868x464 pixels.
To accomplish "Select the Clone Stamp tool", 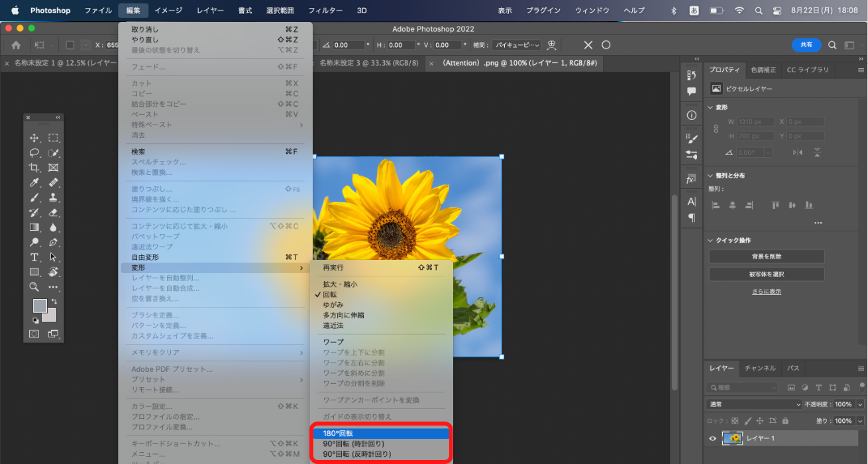I will (54, 198).
